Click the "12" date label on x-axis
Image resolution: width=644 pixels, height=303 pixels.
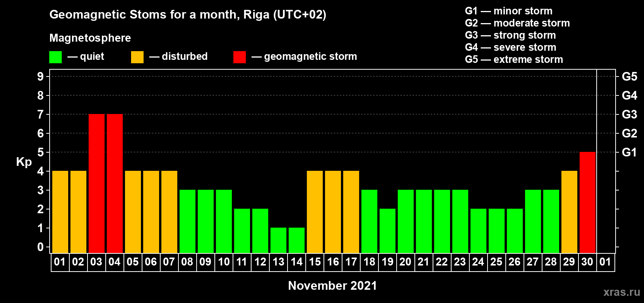tap(260, 262)
